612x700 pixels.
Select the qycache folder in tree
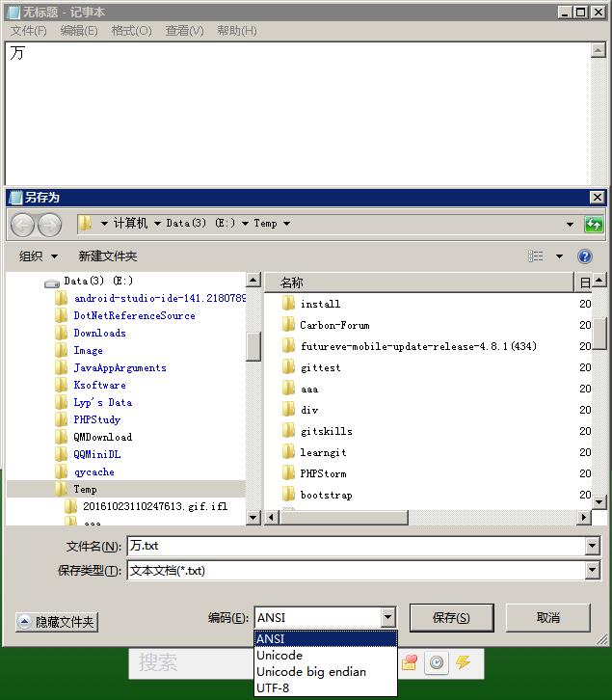93,471
